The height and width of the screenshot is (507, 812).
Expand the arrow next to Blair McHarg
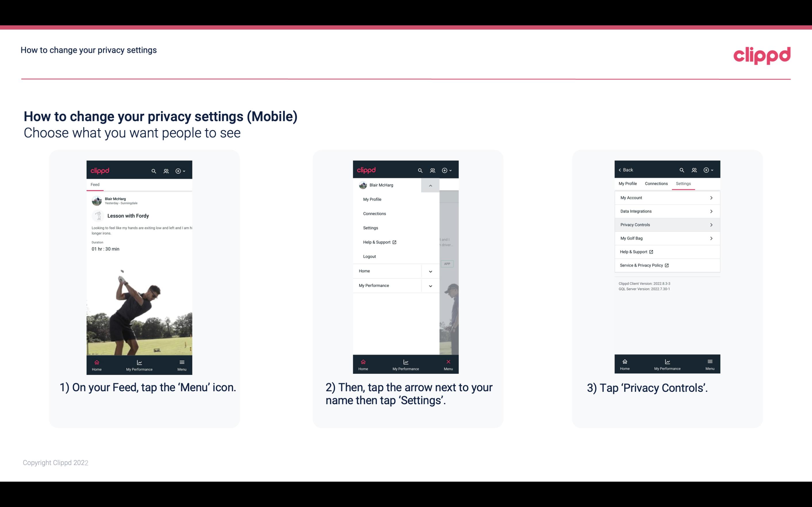pos(430,185)
